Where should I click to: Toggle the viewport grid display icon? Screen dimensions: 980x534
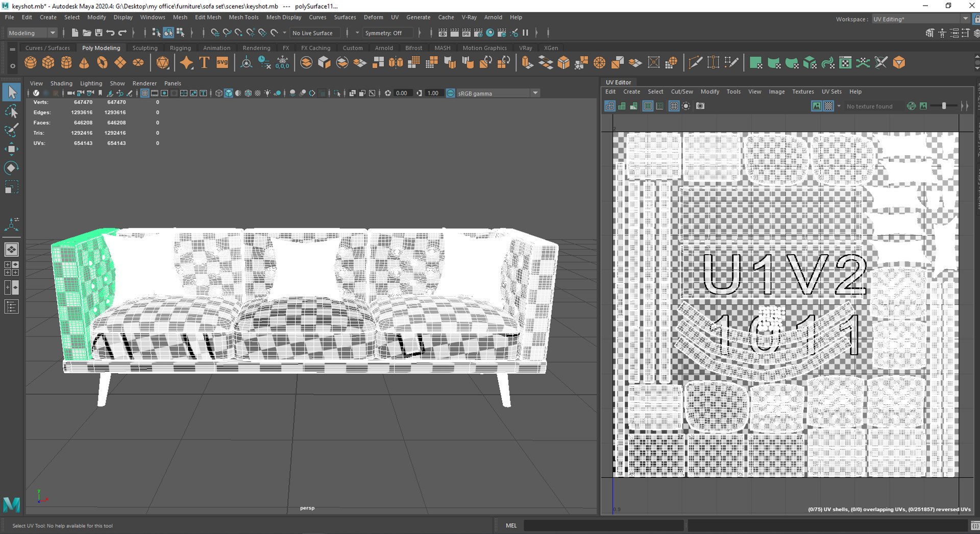click(145, 93)
